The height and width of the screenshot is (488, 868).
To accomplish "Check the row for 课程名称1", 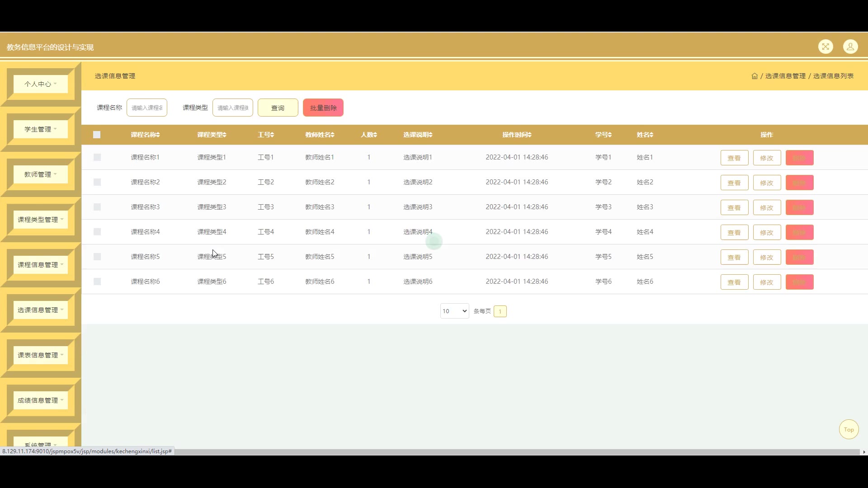I will [97, 157].
